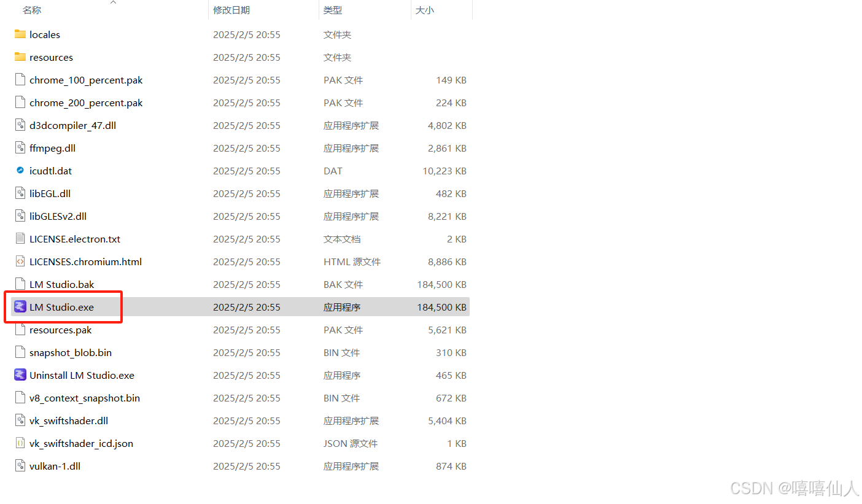The width and height of the screenshot is (862, 504).
Task: Click the 文本文档 type cell
Action: point(342,239)
